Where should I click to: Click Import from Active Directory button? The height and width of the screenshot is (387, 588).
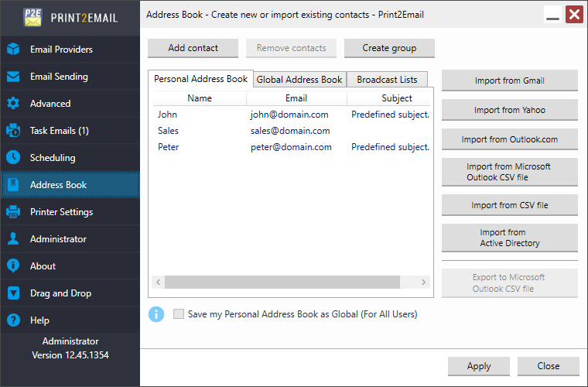click(509, 238)
